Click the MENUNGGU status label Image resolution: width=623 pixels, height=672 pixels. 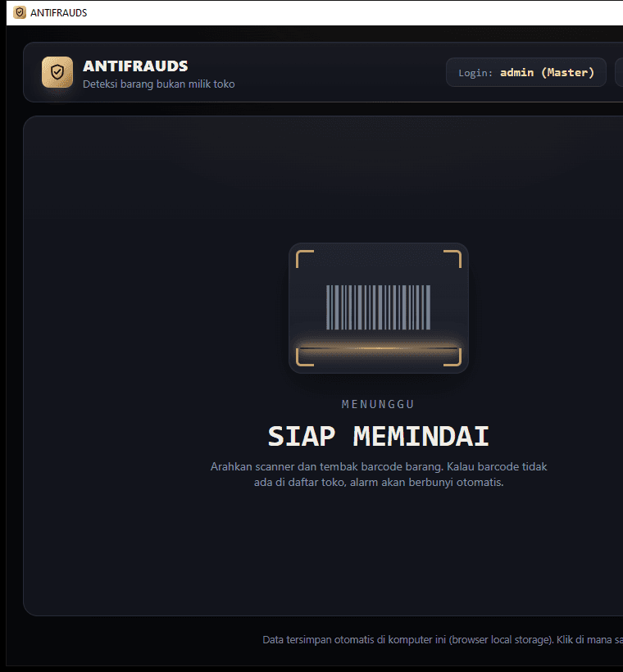point(378,404)
